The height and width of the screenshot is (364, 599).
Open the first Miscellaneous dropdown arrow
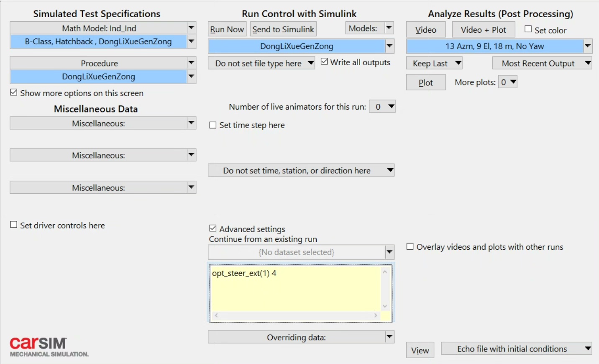pyautogui.click(x=191, y=123)
